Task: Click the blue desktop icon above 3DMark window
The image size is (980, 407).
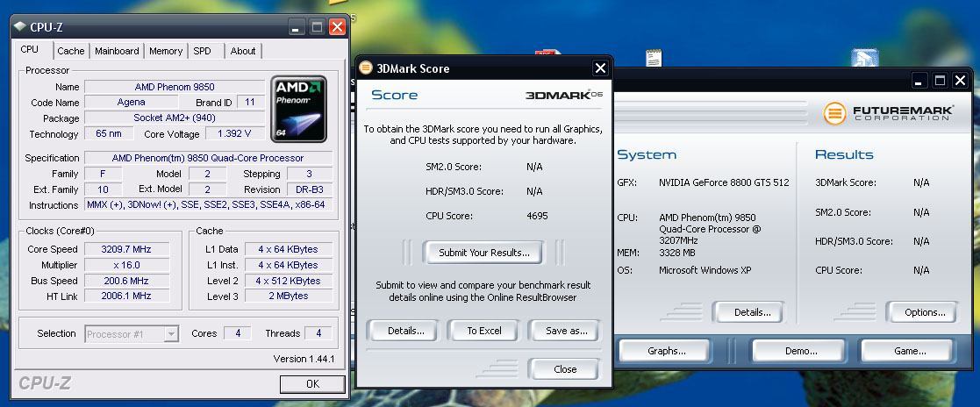Action: pos(864,58)
